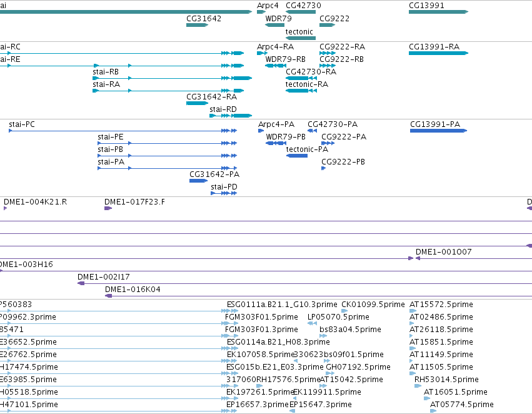
Task: Click the AT02486.5prime EST label
Action: [x=441, y=317]
